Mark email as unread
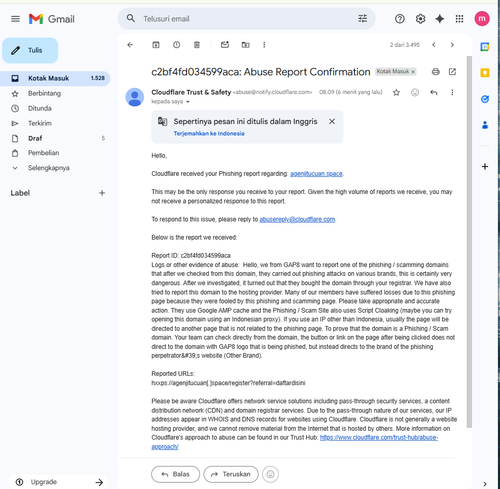The image size is (500, 489). 225,45
